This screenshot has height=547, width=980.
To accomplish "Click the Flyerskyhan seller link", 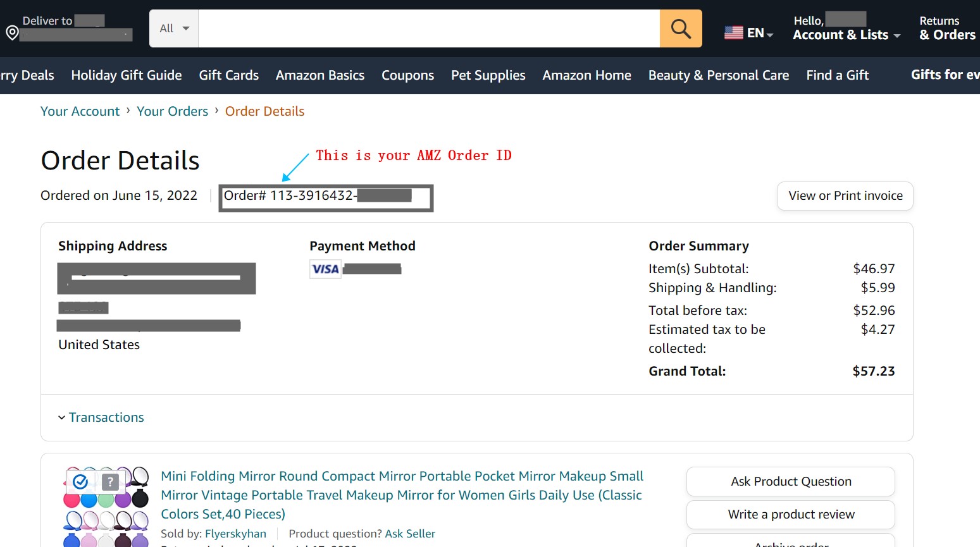I will coord(235,533).
